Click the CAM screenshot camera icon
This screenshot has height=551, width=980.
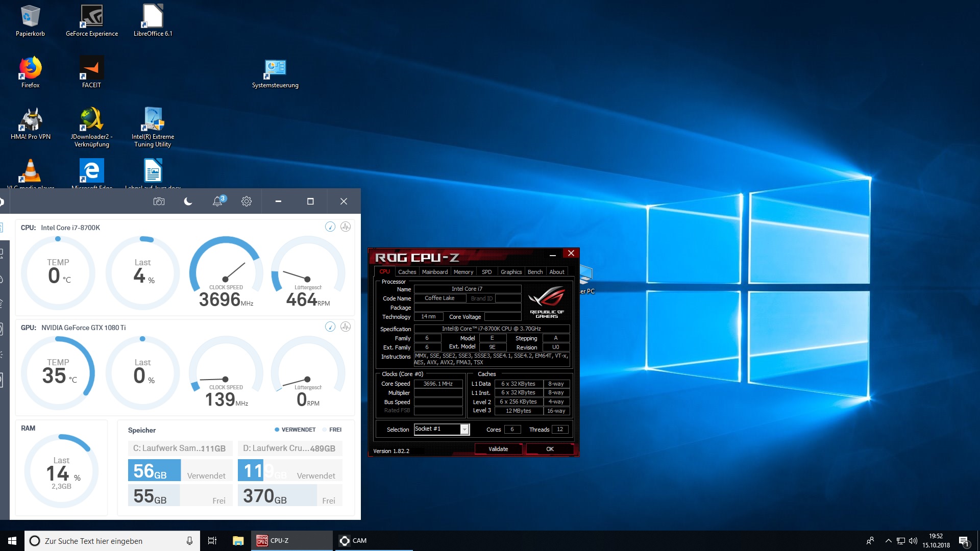tap(159, 202)
